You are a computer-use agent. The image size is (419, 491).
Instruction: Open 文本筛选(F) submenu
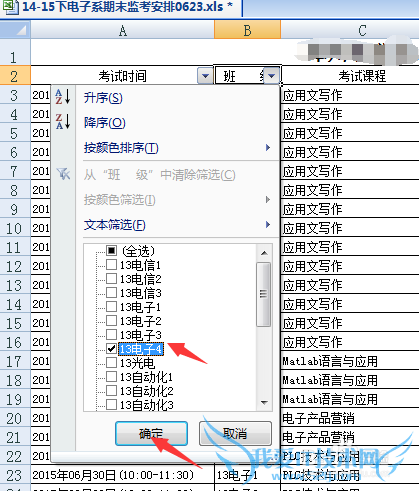(115, 225)
